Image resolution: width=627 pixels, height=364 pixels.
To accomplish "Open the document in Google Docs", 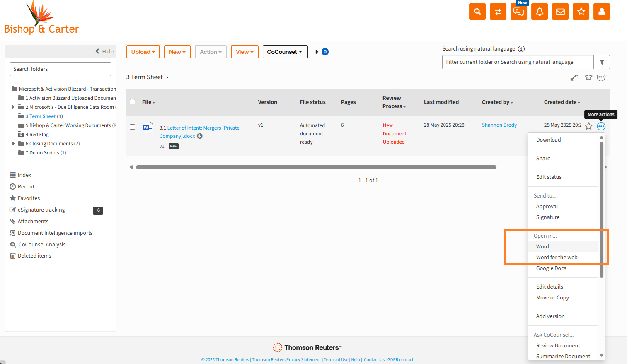I will 551,268.
